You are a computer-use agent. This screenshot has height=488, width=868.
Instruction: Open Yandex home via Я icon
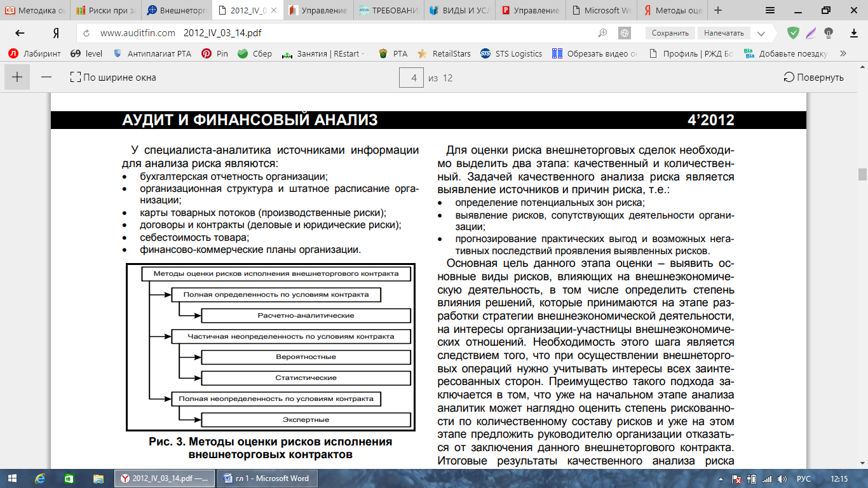point(55,33)
